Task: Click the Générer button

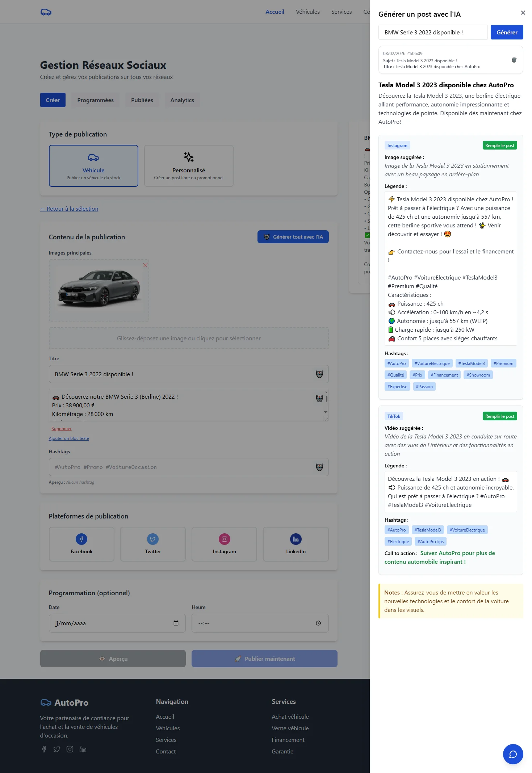Action: pos(507,32)
